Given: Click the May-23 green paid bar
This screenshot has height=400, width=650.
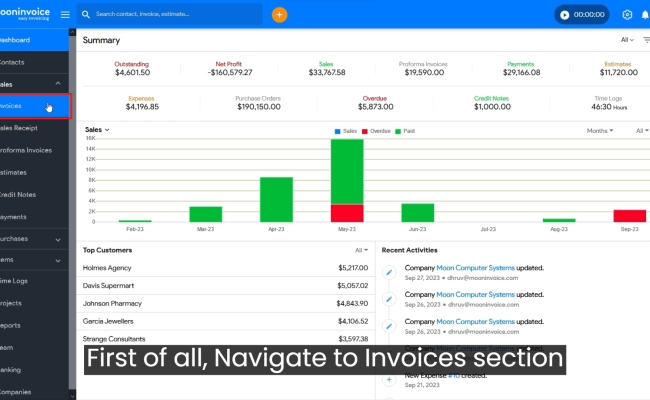Looking at the screenshot, I should click(x=347, y=172).
